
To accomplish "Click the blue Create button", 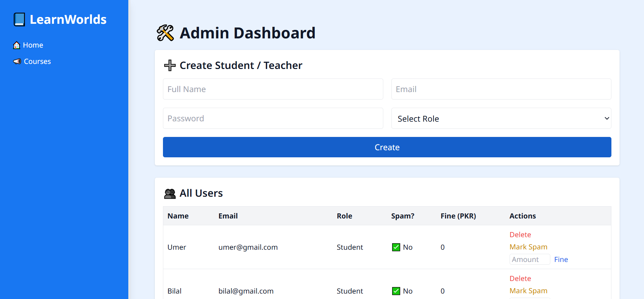I will click(x=387, y=147).
